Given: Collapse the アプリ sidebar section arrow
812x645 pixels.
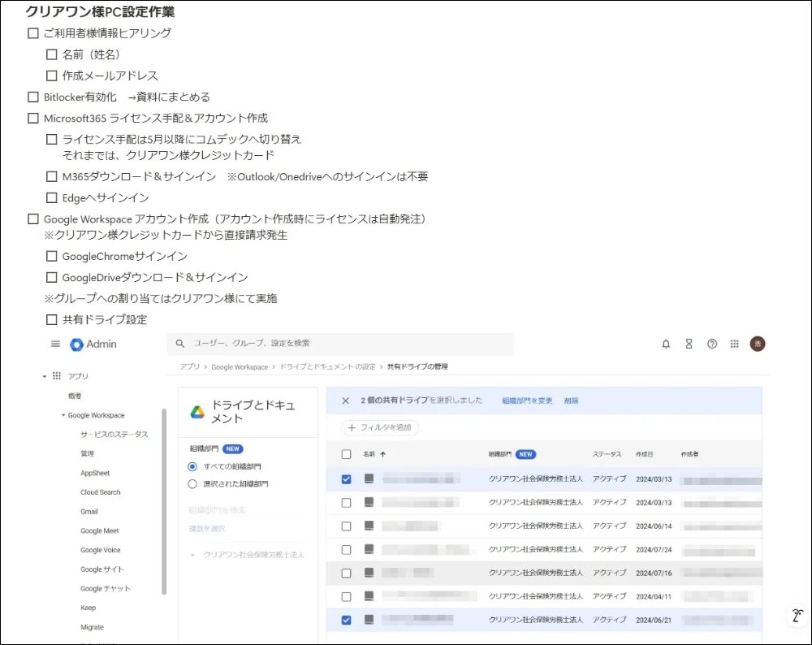Looking at the screenshot, I should pos(45,376).
